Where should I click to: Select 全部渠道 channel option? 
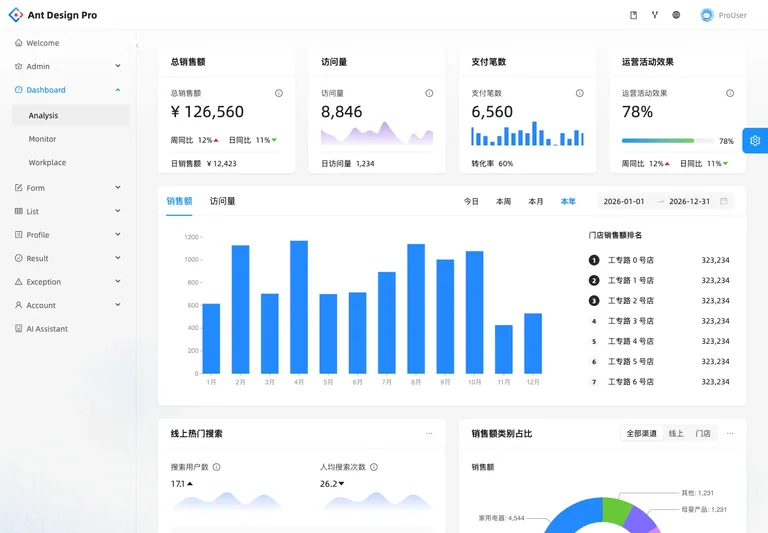[x=642, y=434]
